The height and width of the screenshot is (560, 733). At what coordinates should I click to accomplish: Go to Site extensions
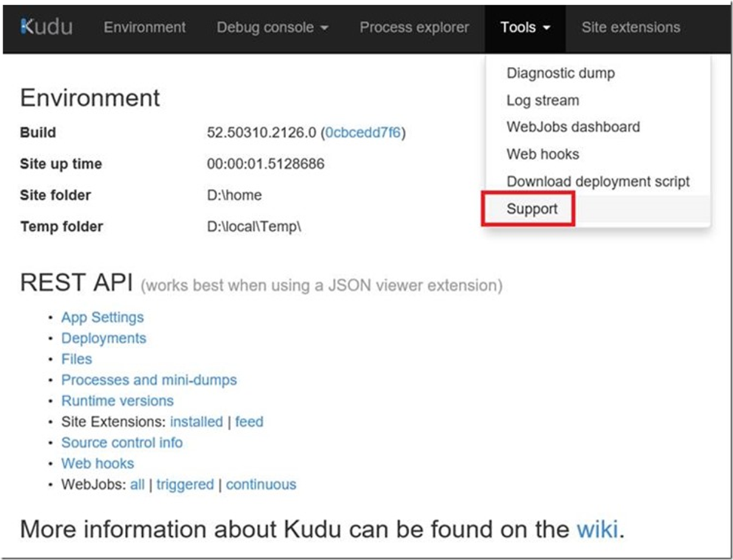tap(631, 27)
